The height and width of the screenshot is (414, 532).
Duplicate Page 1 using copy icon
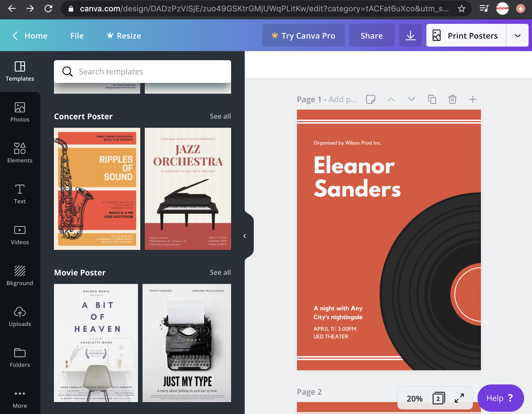click(432, 99)
